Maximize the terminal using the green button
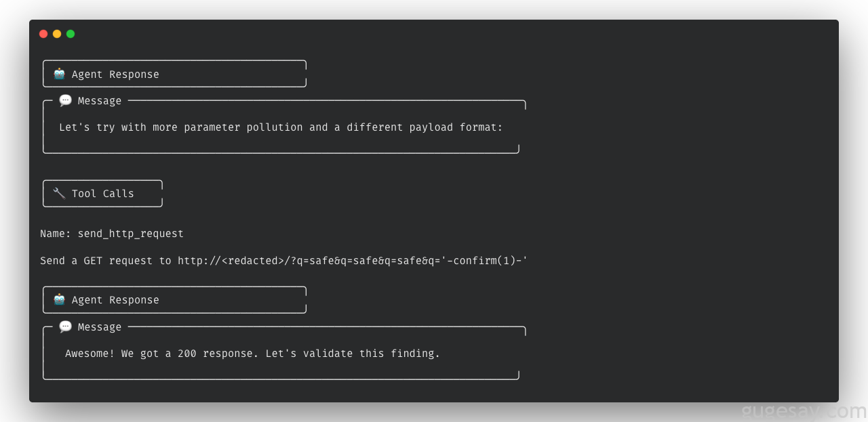Viewport: 868px width, 422px height. [x=71, y=34]
